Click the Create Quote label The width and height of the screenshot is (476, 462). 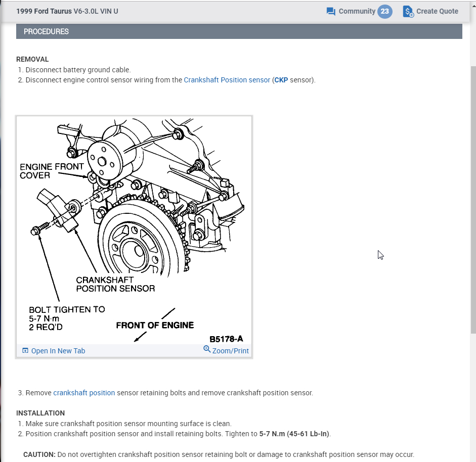click(437, 11)
